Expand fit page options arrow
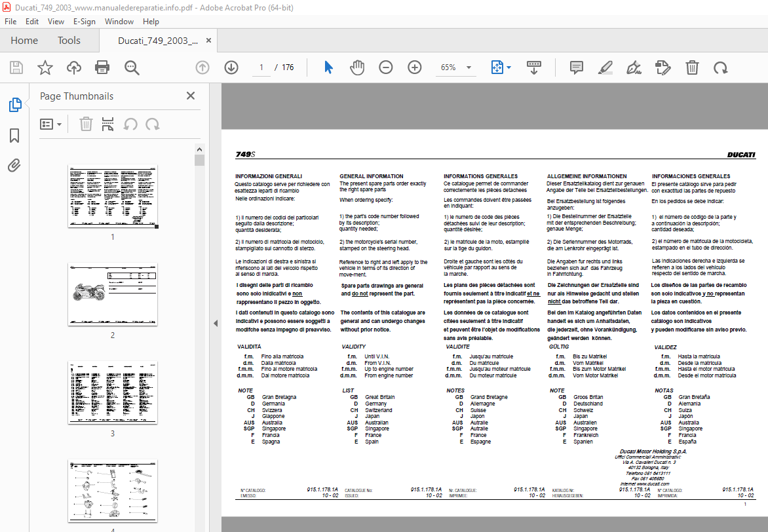This screenshot has width=768, height=532. tap(509, 67)
